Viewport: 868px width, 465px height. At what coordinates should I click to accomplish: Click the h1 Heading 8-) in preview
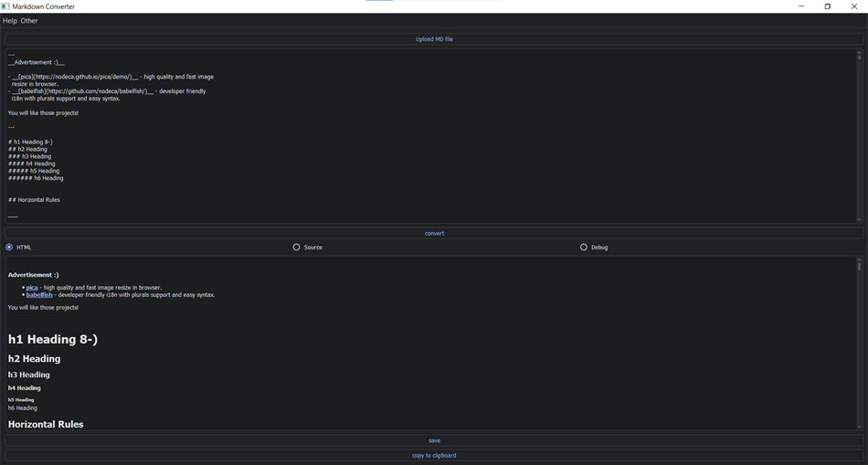click(53, 339)
